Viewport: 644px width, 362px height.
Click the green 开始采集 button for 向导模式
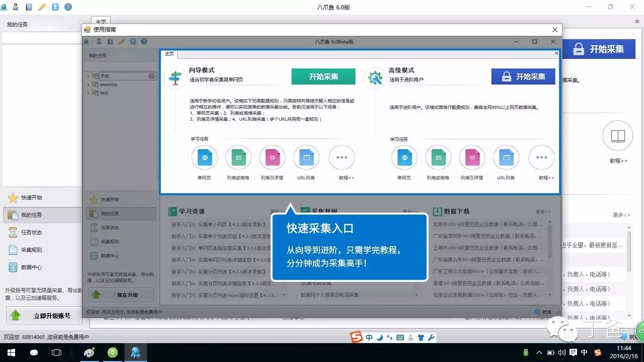pos(323,76)
